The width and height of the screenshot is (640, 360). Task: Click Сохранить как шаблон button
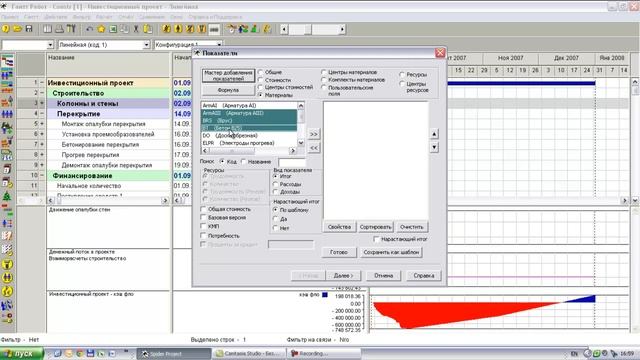pyautogui.click(x=391, y=252)
